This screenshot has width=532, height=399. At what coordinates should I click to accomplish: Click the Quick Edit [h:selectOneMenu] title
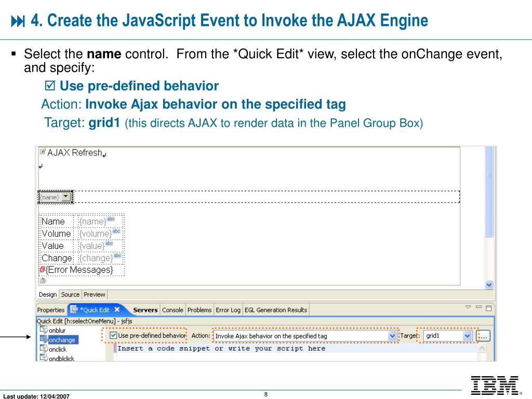click(x=85, y=321)
